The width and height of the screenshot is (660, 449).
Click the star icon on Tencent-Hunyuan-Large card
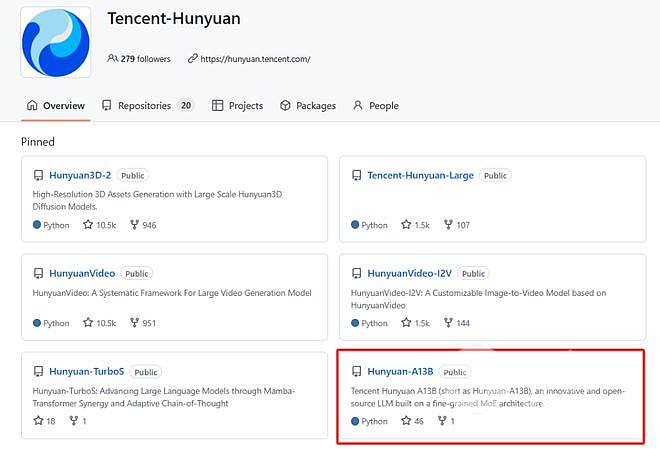(x=406, y=225)
